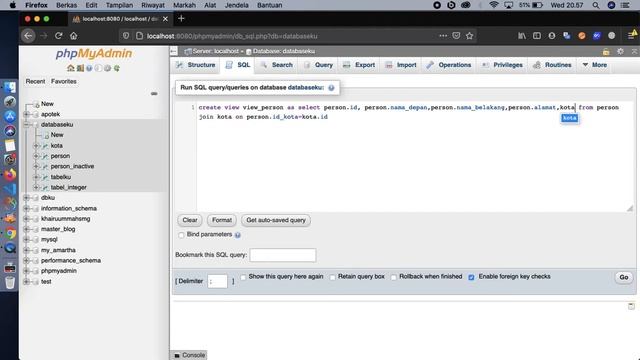This screenshot has height=360, width=640.
Task: Click the Bookmark this SQL query field
Action: pyautogui.click(x=283, y=255)
